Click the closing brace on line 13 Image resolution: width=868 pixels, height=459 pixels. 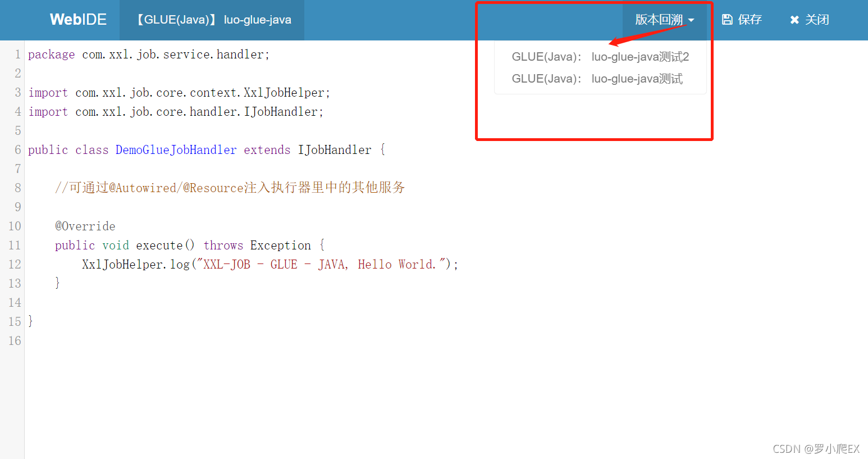tap(57, 283)
